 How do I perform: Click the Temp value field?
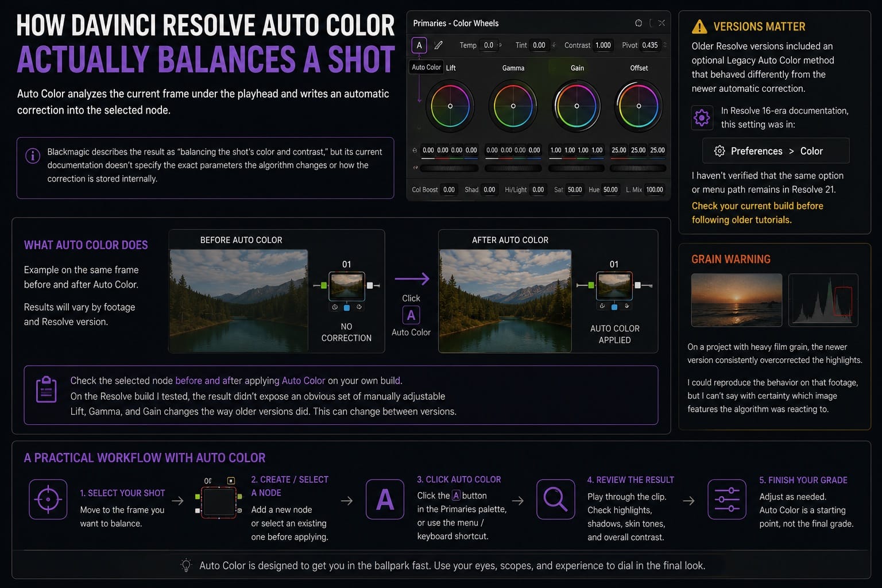click(x=489, y=45)
